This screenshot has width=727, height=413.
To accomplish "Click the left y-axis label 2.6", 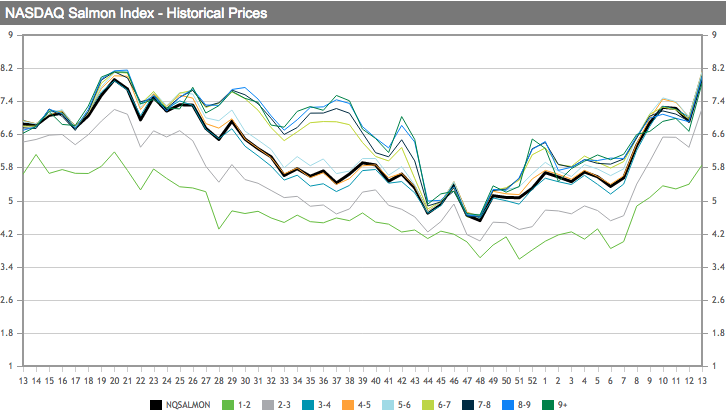I will tap(7, 300).
